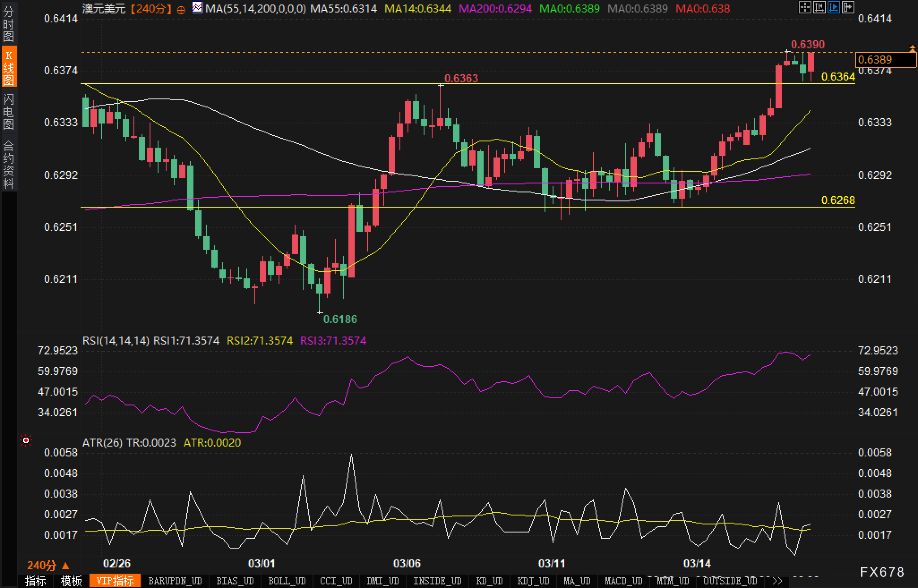Open the 指标 tab
The image size is (918, 588).
point(35,581)
